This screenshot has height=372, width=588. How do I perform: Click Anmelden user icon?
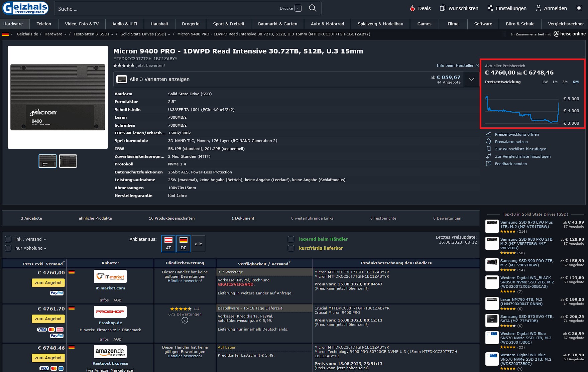coord(538,8)
